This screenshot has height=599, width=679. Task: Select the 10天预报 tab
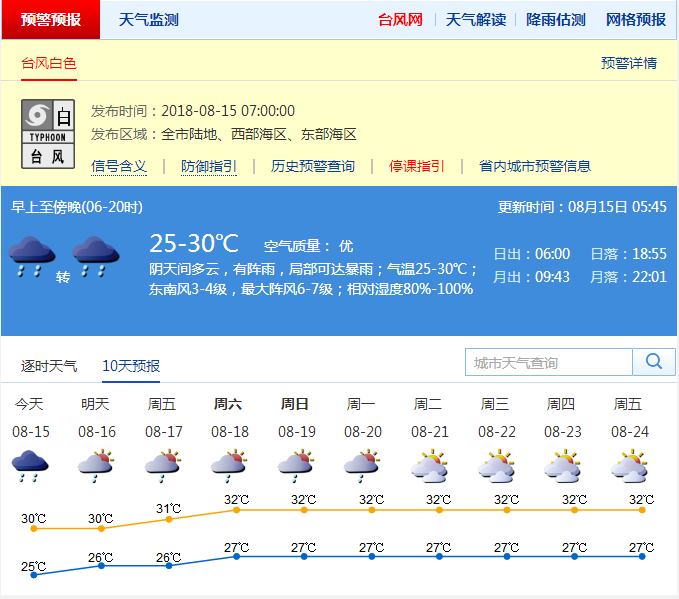131,366
